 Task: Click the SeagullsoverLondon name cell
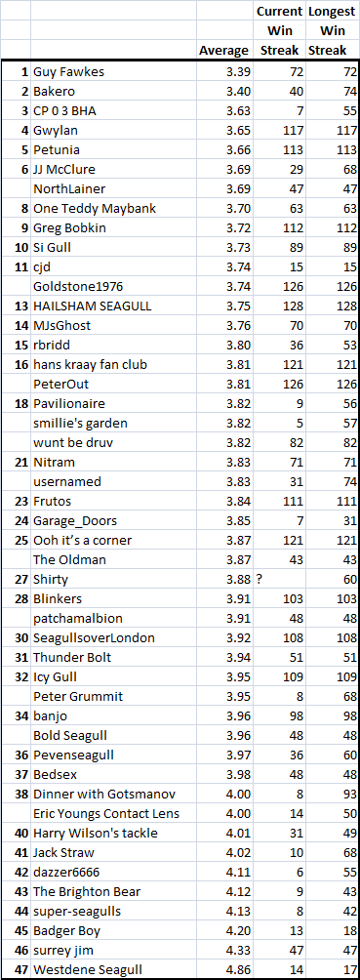point(114,638)
